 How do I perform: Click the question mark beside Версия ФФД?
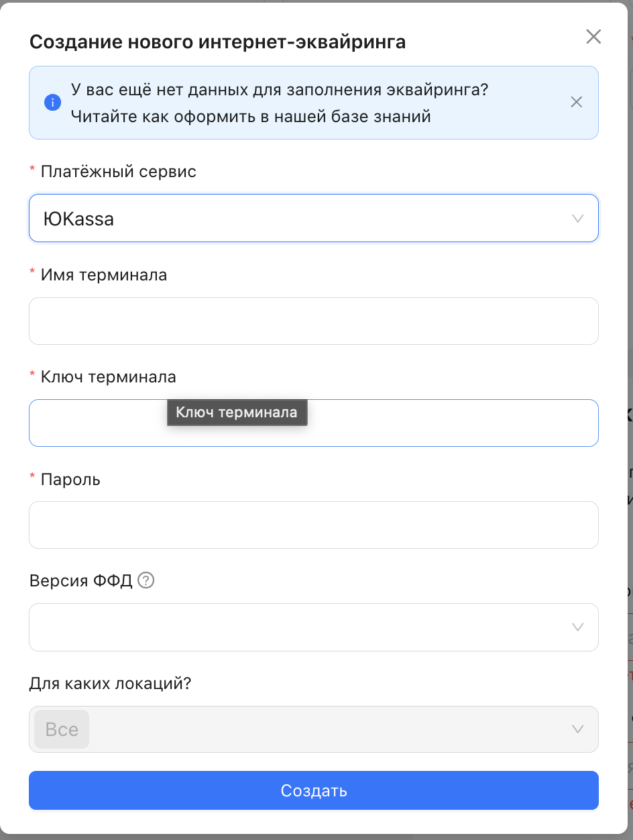(x=146, y=580)
